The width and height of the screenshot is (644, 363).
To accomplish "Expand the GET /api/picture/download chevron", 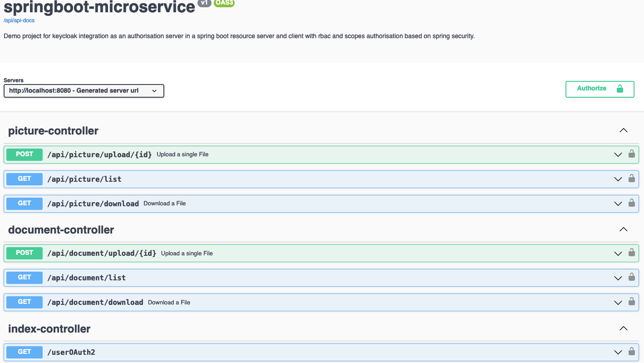I will pyautogui.click(x=618, y=204).
